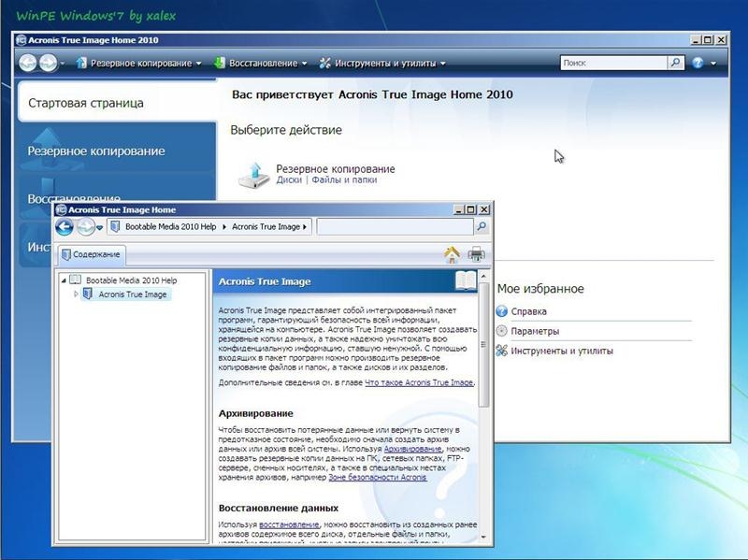Screen dimensions: 748x560
Task: Maximize the Acronis True Image Home help window
Action: [x=471, y=209]
